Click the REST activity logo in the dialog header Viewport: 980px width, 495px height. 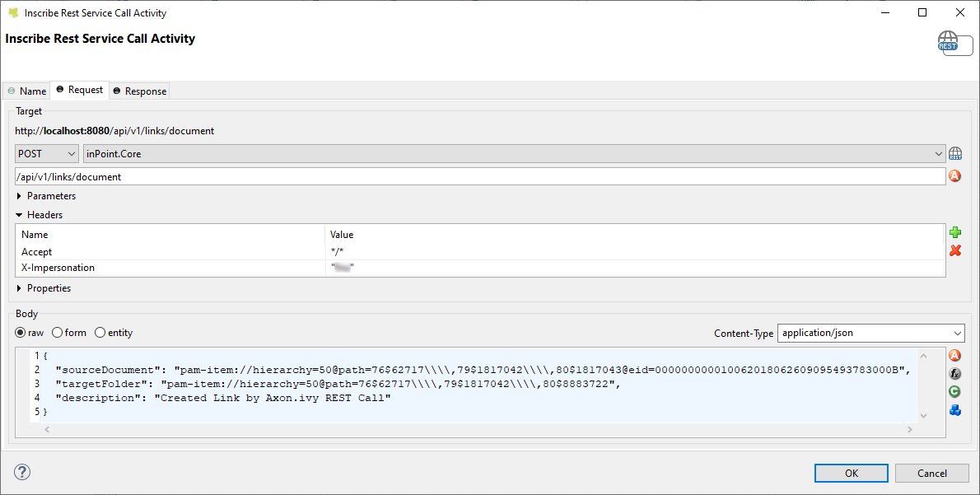pyautogui.click(x=955, y=44)
